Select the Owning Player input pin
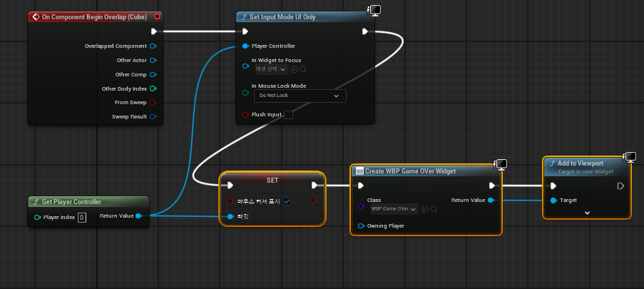The image size is (644, 289). coord(361,225)
